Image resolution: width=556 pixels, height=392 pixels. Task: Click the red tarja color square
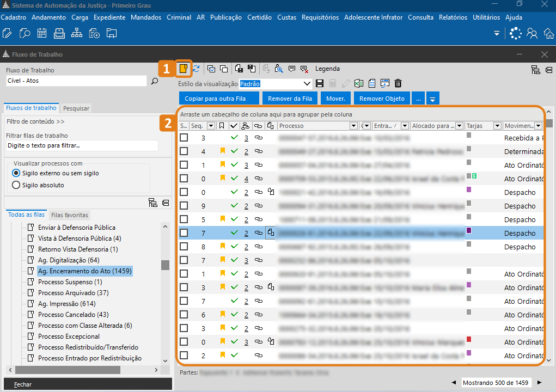click(x=469, y=339)
